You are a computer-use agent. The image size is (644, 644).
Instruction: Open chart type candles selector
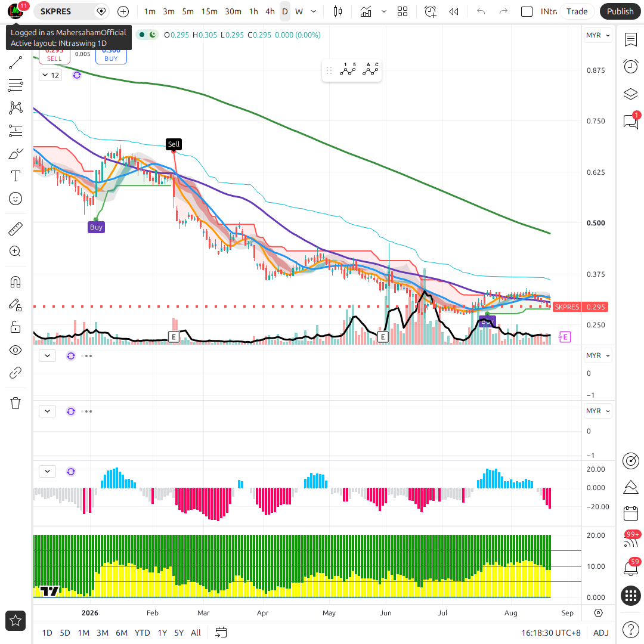pos(338,11)
